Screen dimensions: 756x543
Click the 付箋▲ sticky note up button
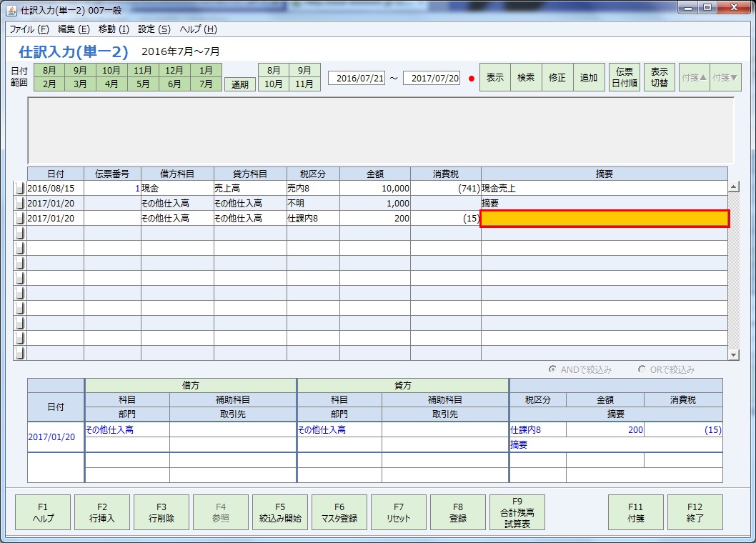pos(695,76)
